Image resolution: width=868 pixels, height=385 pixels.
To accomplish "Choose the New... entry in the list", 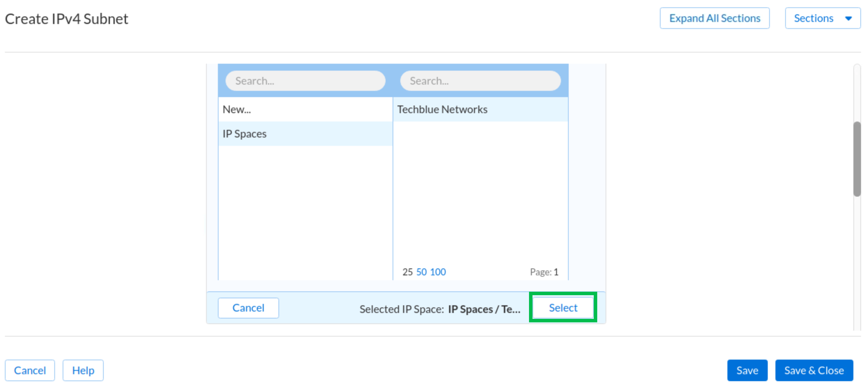I will pos(237,110).
